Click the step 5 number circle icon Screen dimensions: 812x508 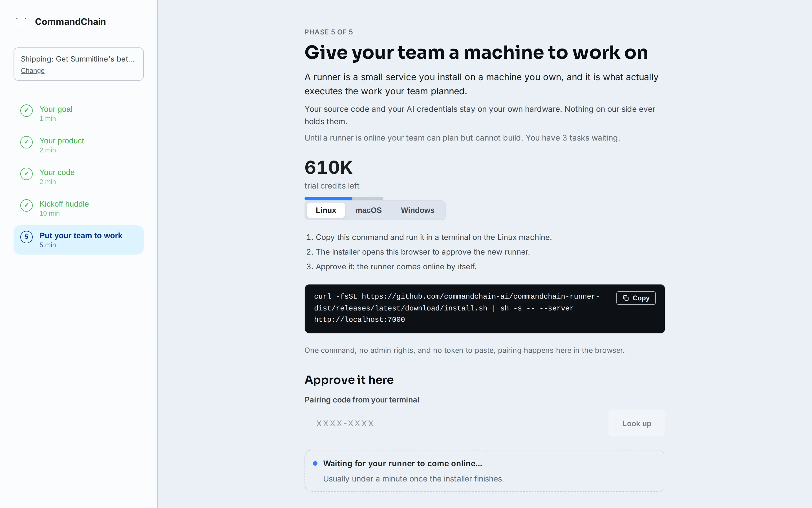click(x=27, y=237)
